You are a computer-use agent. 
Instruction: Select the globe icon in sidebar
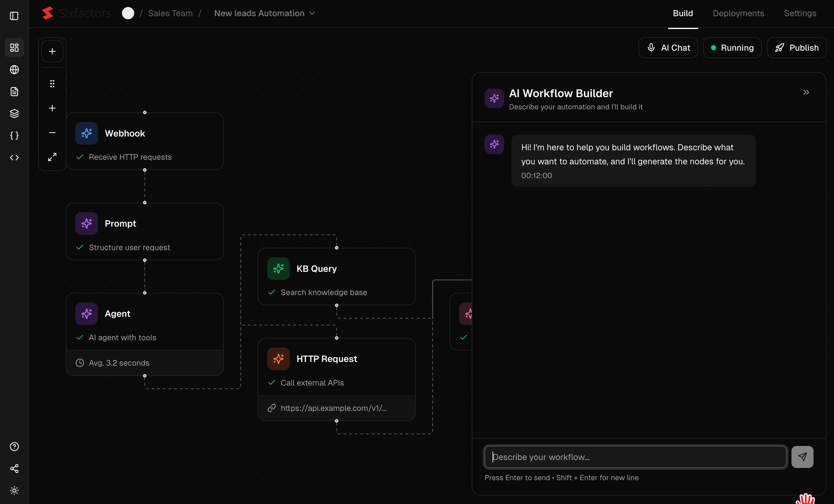pyautogui.click(x=14, y=70)
